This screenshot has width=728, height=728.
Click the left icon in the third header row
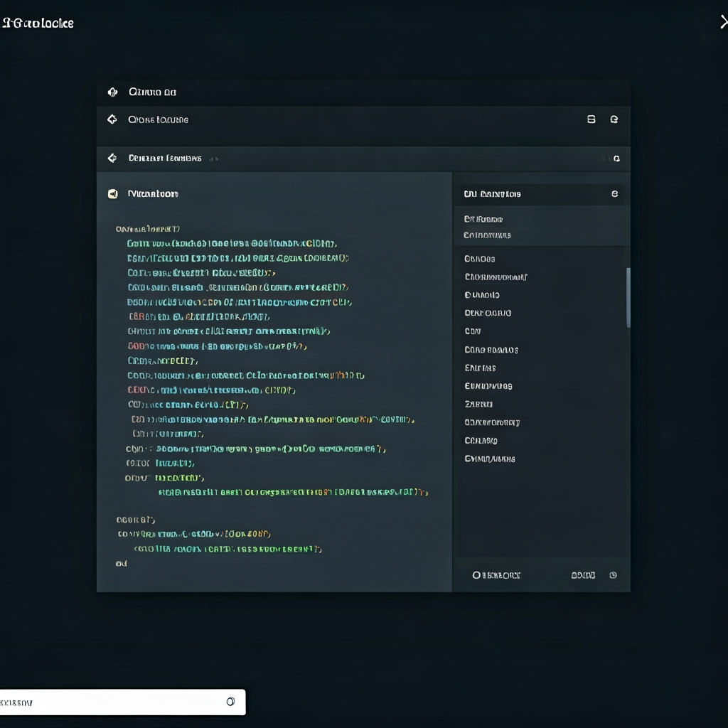pos(112,158)
